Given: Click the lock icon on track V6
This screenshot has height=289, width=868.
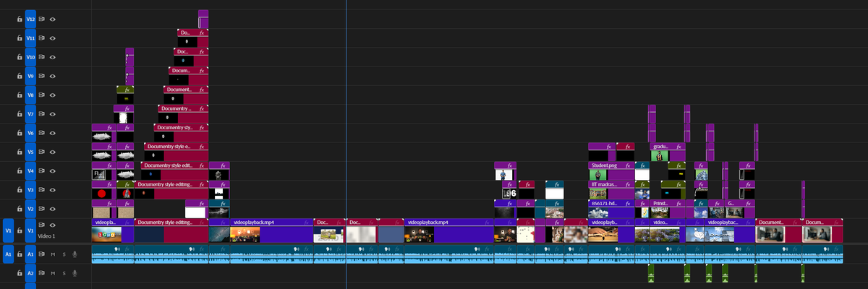Looking at the screenshot, I should pos(20,133).
